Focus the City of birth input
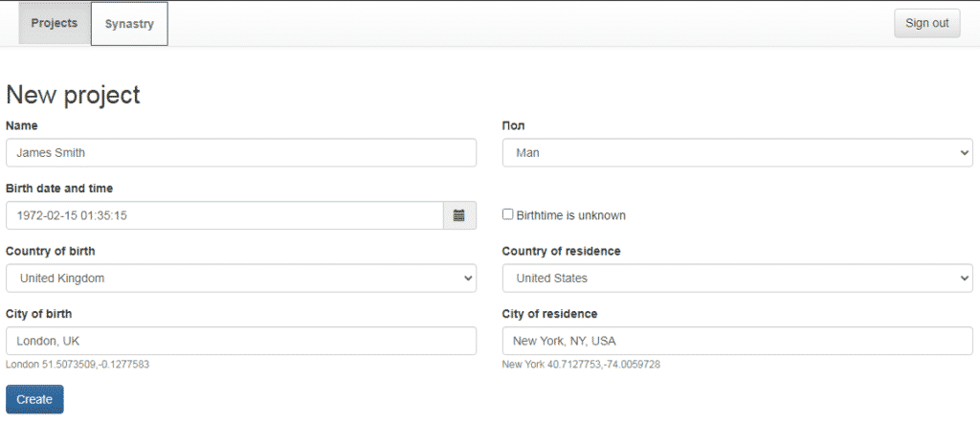Screen dimensions: 980x423 [240, 341]
